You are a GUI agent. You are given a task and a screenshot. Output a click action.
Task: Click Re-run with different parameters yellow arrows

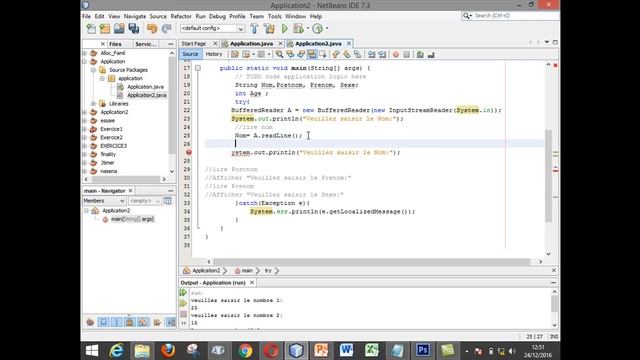pos(183,303)
